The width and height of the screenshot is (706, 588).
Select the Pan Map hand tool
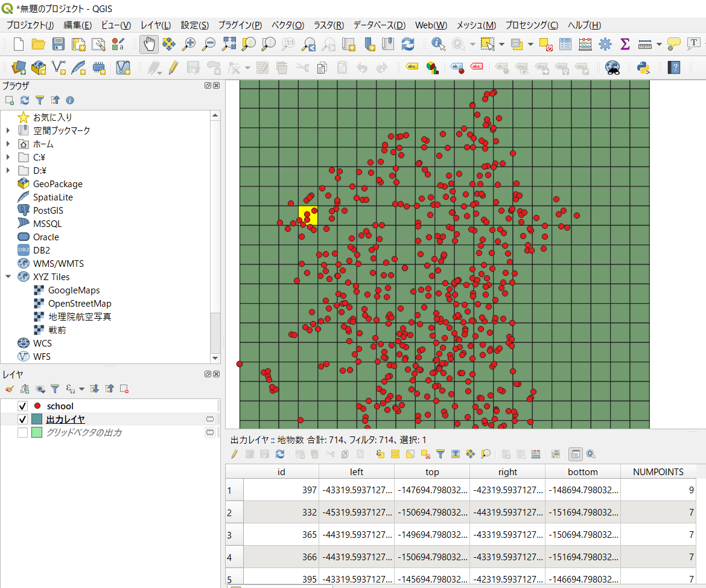148,44
